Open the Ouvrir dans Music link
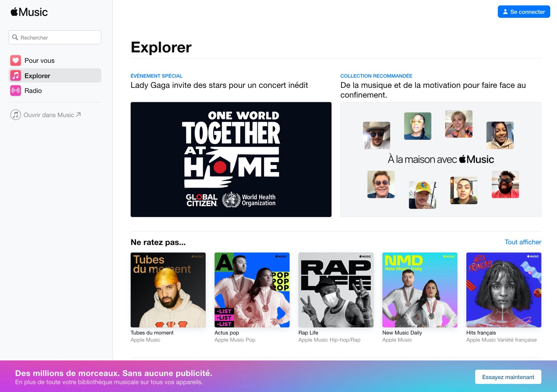The width and height of the screenshot is (557, 392). pos(46,115)
